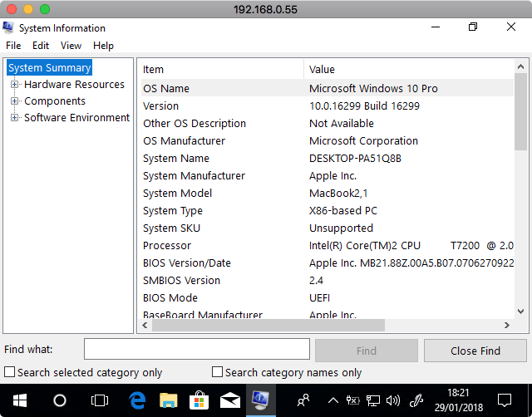Show hidden tray icons chevron
Viewport: 532px width, 417px height.
tap(333, 401)
